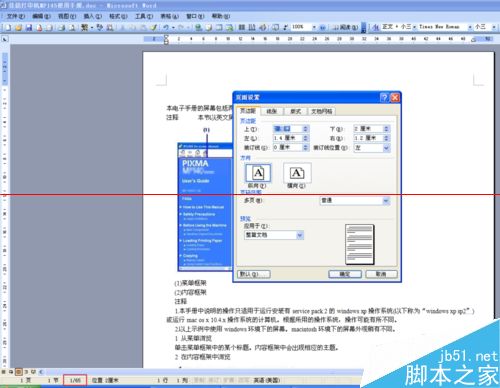The height and width of the screenshot is (388, 500).
Task: Open the 帮助 Help menu
Action: click(x=221, y=16)
